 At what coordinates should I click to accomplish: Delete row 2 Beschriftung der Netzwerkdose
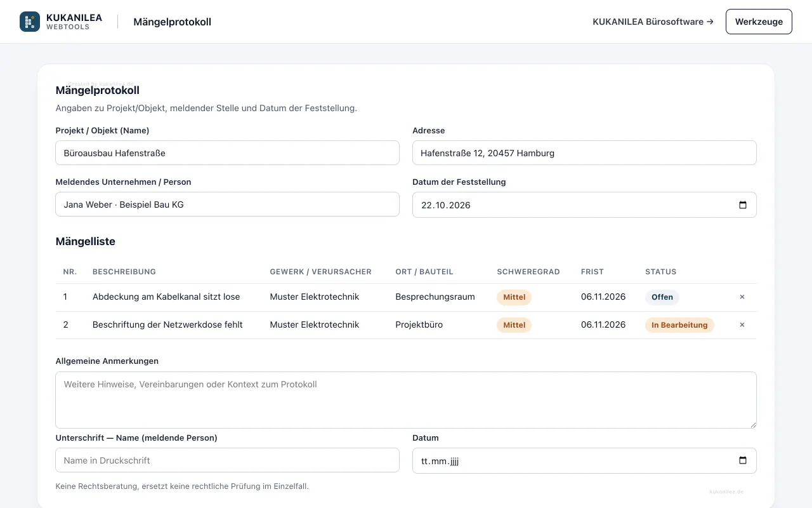[742, 325]
